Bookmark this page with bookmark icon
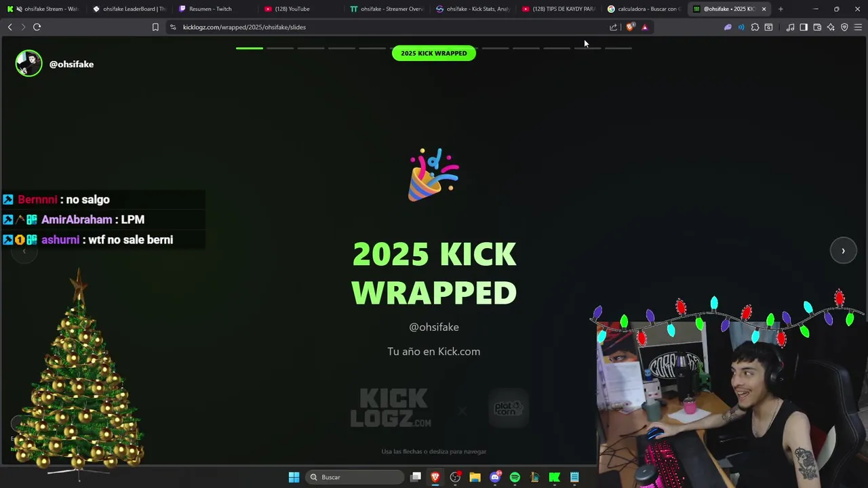 click(x=155, y=27)
